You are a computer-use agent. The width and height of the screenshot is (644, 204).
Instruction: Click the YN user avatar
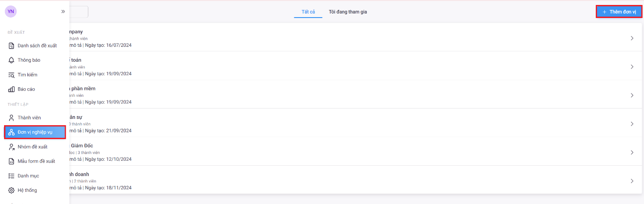click(11, 12)
